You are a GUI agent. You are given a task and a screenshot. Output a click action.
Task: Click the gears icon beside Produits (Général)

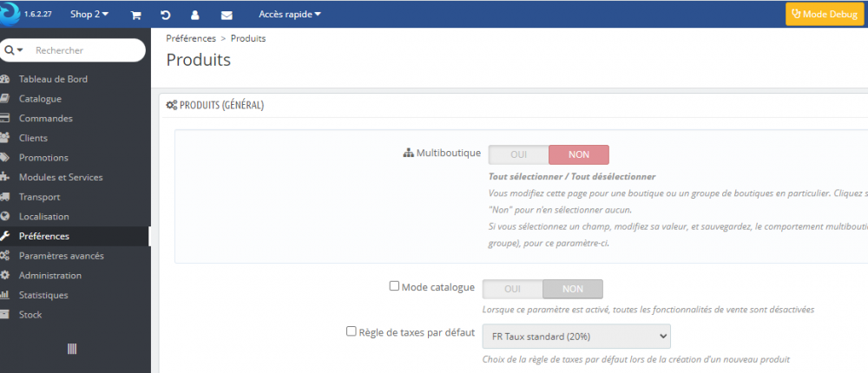click(172, 105)
